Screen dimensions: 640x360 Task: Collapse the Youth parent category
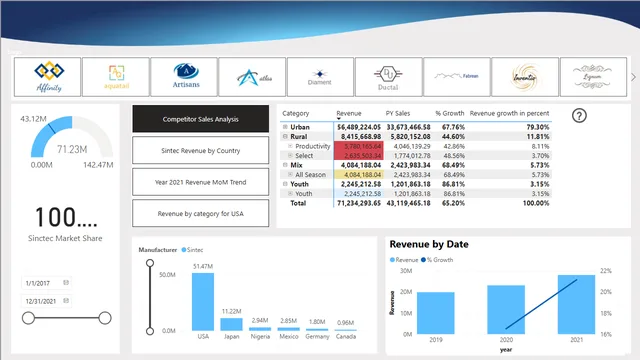(285, 184)
